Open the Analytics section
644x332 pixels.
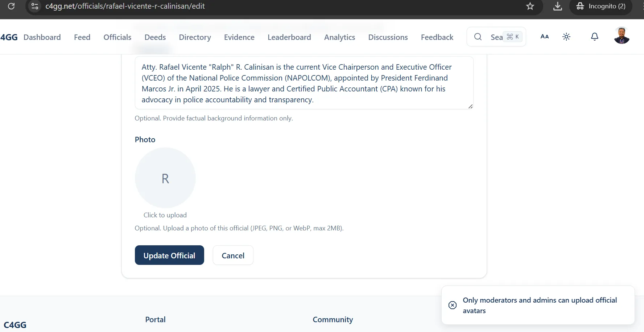(339, 37)
